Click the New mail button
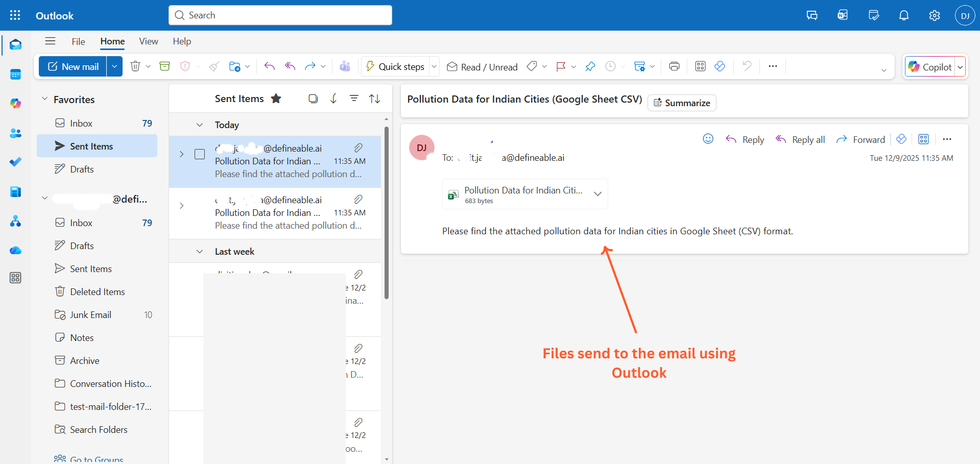This screenshot has height=464, width=980. (x=73, y=66)
